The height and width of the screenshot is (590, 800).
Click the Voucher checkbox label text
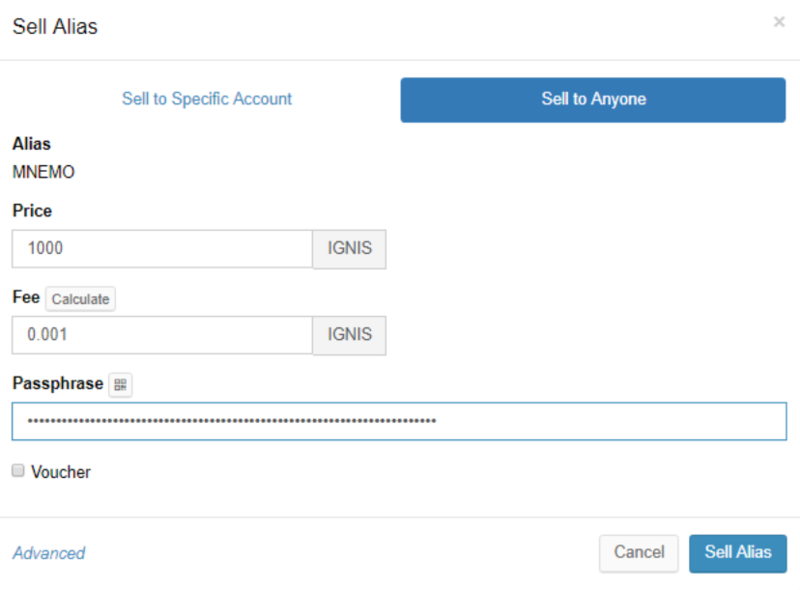click(x=61, y=472)
